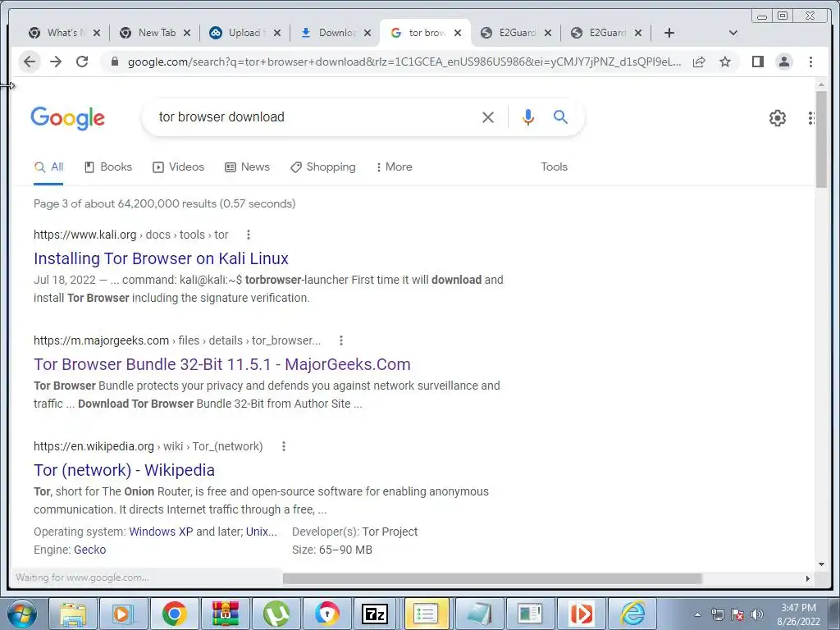Open Google quick settings gear
The height and width of the screenshot is (630, 840).
pyautogui.click(x=778, y=118)
